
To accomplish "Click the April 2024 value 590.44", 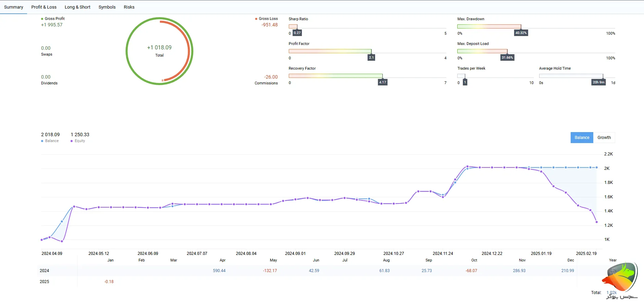I will click(x=219, y=271).
